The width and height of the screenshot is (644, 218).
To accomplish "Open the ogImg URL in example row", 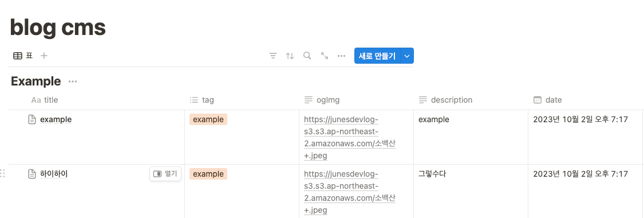I will (350, 138).
